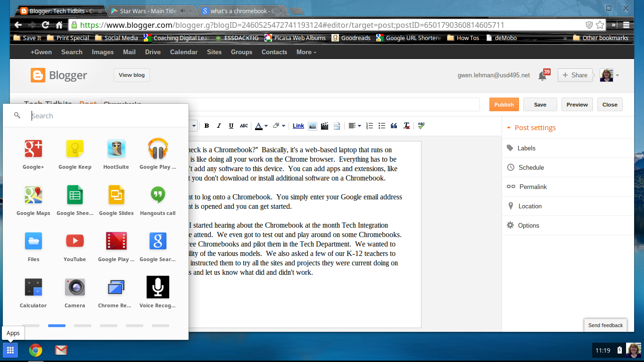Open the text background color dropdown

279,126
